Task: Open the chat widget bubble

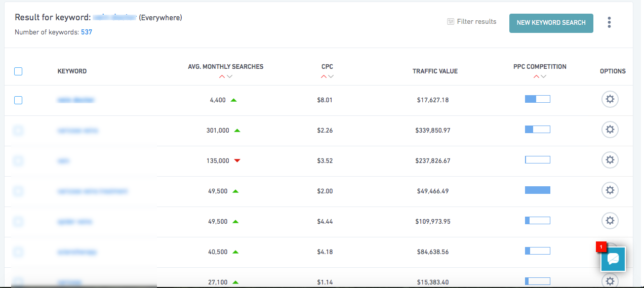Action: (613, 259)
